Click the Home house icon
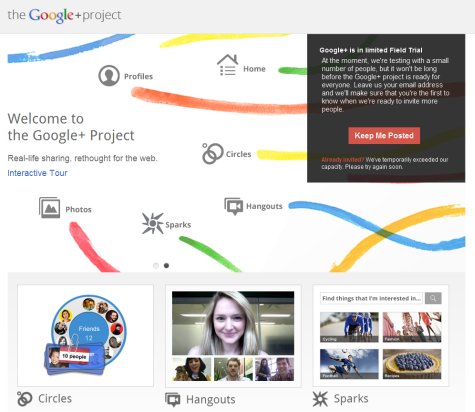The image size is (475, 412). click(227, 65)
